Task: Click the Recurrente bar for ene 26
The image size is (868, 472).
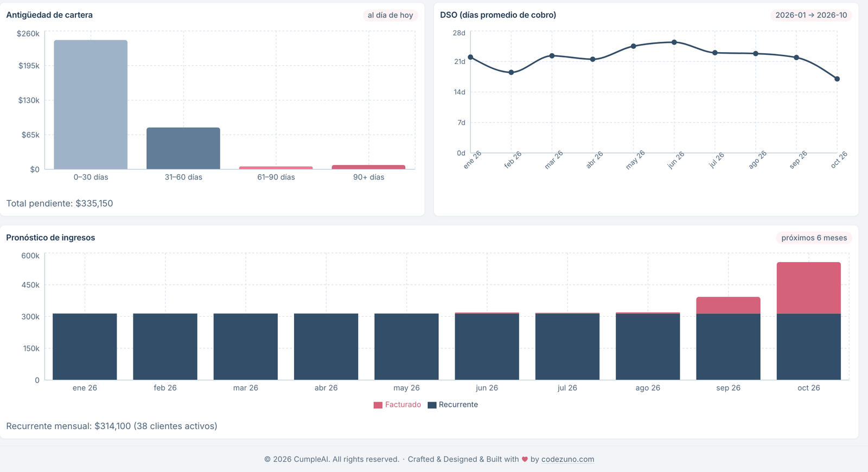Action: tap(85, 347)
